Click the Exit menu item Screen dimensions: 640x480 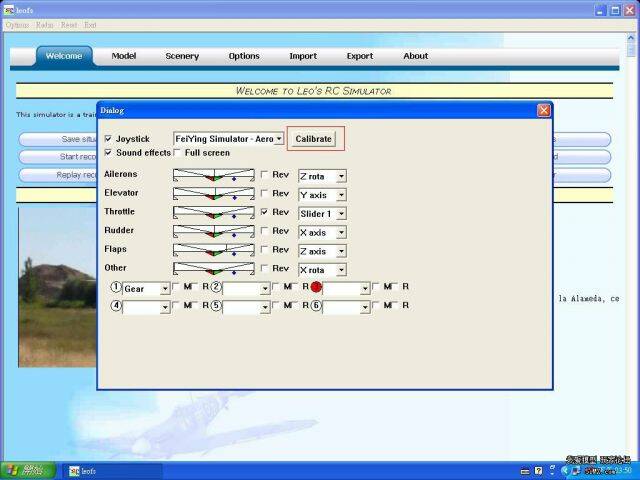90,25
